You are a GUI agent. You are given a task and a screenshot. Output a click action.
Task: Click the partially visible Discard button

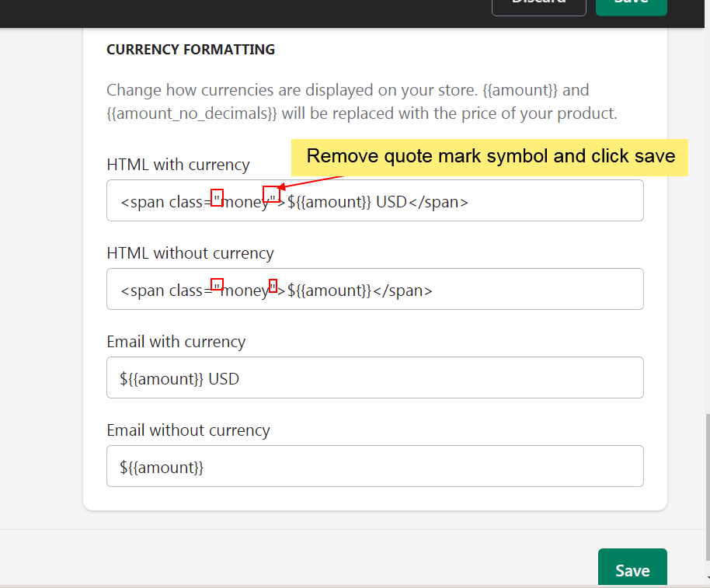pyautogui.click(x=538, y=5)
